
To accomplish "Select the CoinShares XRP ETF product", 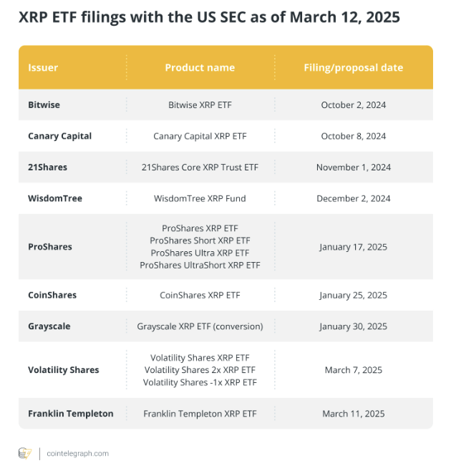I will click(200, 295).
